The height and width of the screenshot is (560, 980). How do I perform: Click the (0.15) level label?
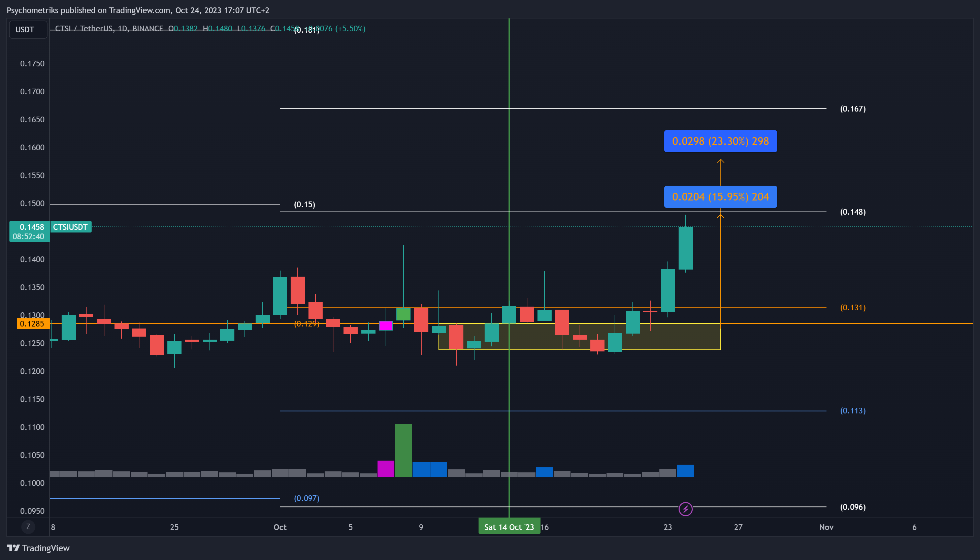click(304, 204)
